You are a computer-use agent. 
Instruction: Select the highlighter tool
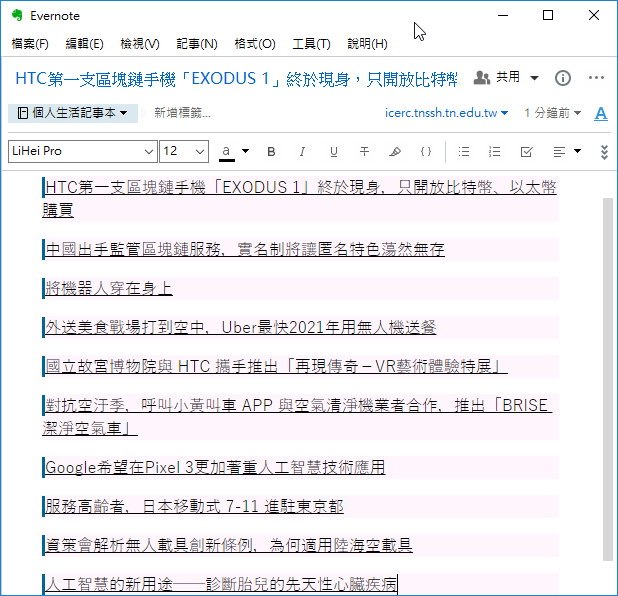click(x=395, y=152)
